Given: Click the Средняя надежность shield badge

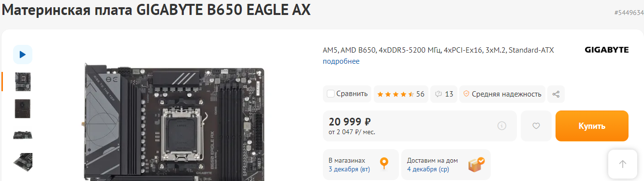Looking at the screenshot, I should pyautogui.click(x=502, y=94).
